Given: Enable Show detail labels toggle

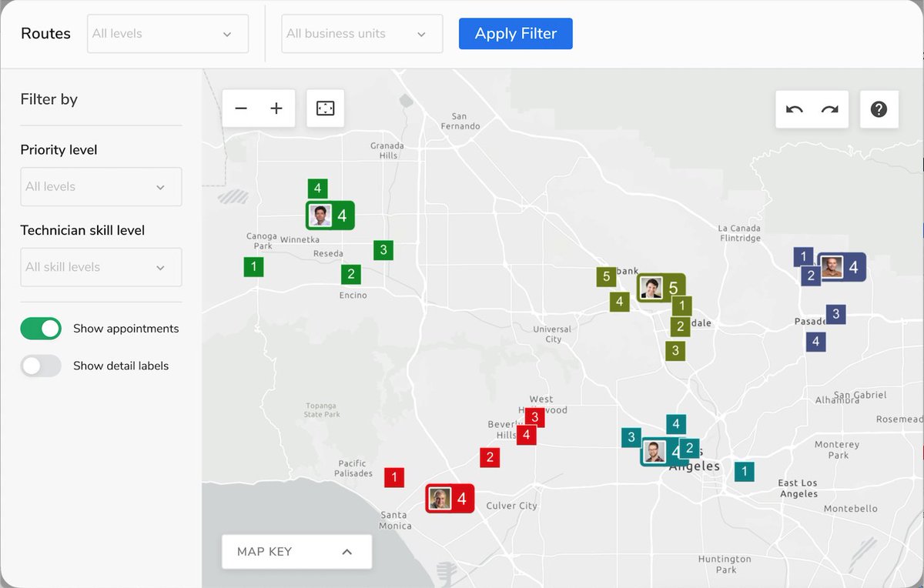Looking at the screenshot, I should [41, 366].
